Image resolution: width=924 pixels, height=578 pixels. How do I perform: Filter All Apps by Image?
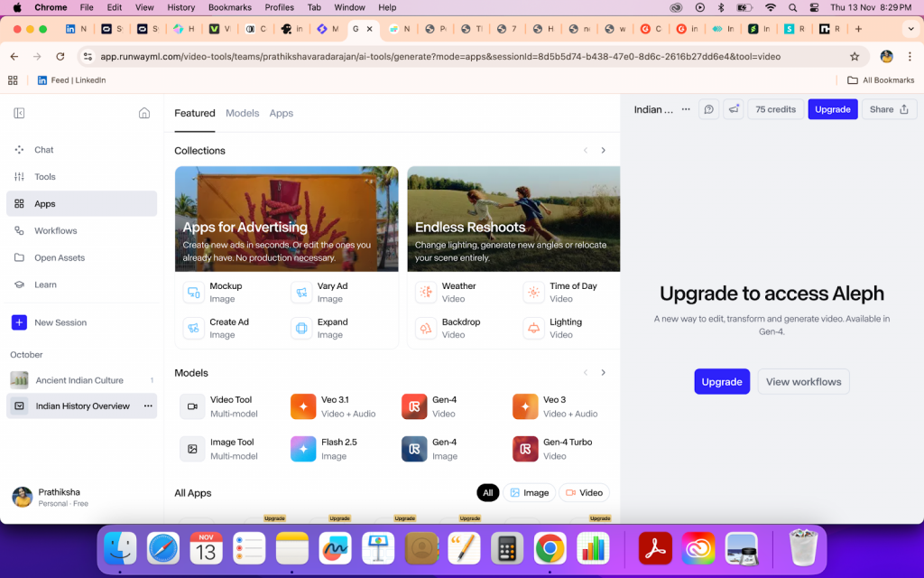tap(528, 493)
